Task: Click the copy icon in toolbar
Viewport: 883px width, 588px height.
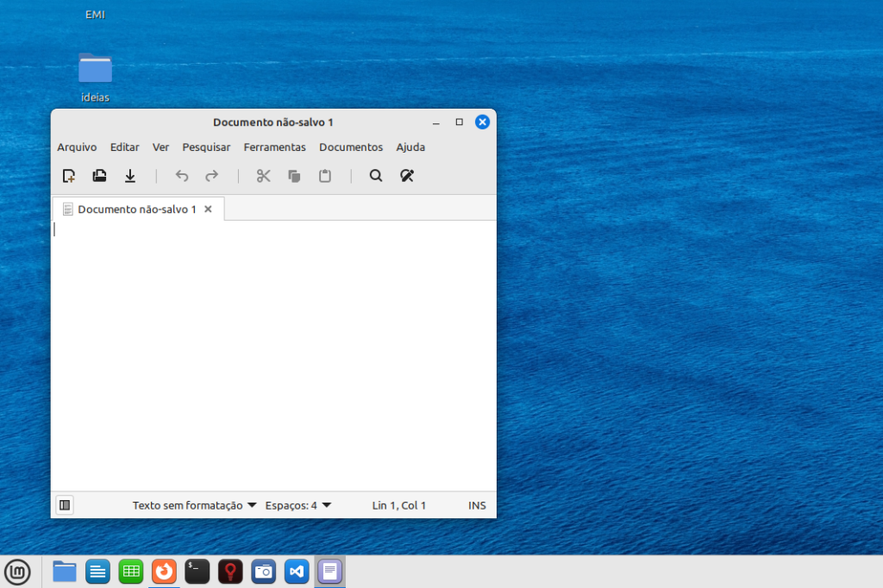Action: click(294, 176)
